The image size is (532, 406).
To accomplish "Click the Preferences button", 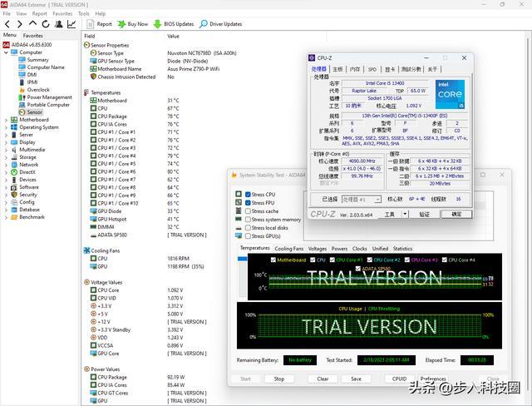I will 433,379.
